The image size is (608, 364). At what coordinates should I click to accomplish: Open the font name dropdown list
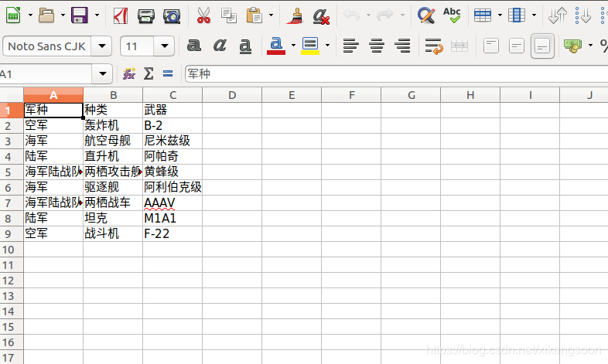click(102, 46)
